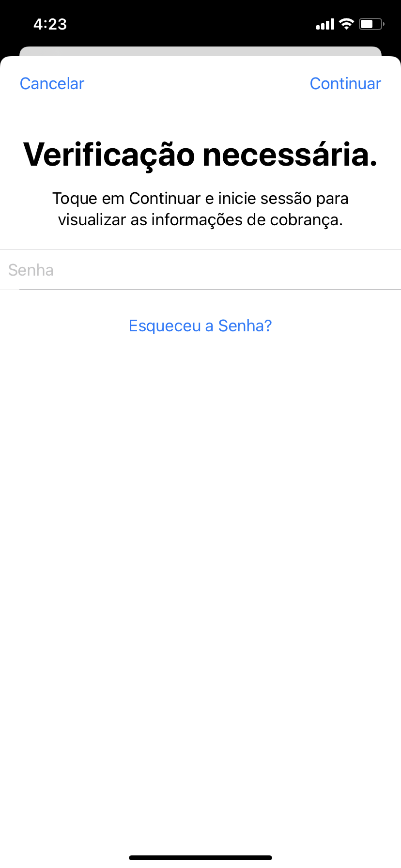Viewport: 401px width, 868px height.
Task: Click the word "Toque" in the instructions
Action: point(75,199)
